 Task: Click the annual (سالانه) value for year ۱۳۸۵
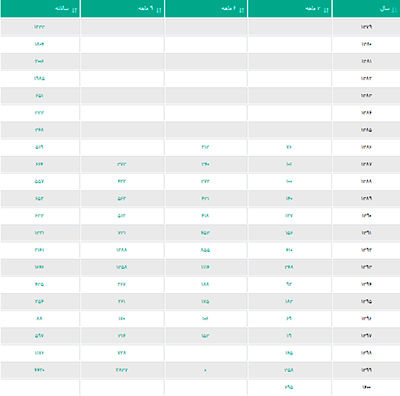click(39, 130)
